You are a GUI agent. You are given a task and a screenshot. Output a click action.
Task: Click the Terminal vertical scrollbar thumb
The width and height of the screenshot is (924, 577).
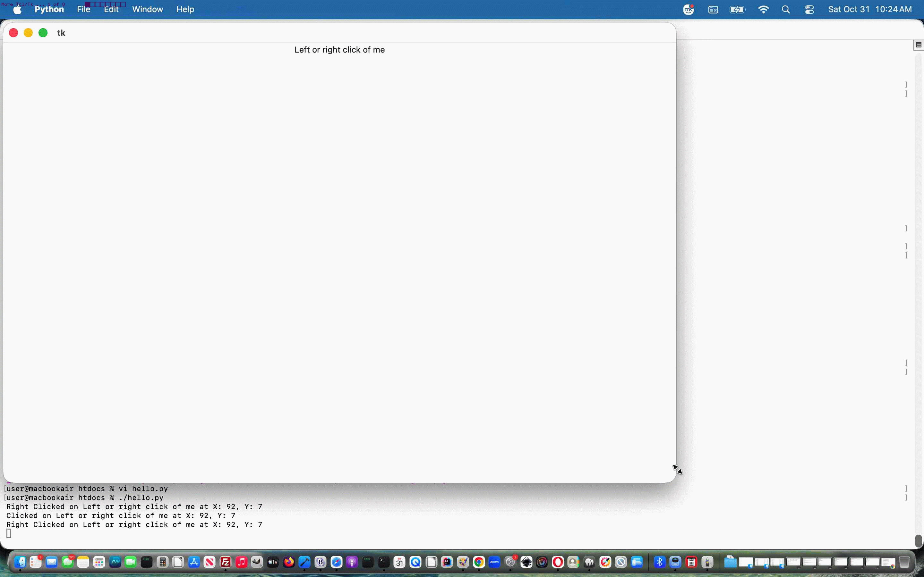pos(919,540)
